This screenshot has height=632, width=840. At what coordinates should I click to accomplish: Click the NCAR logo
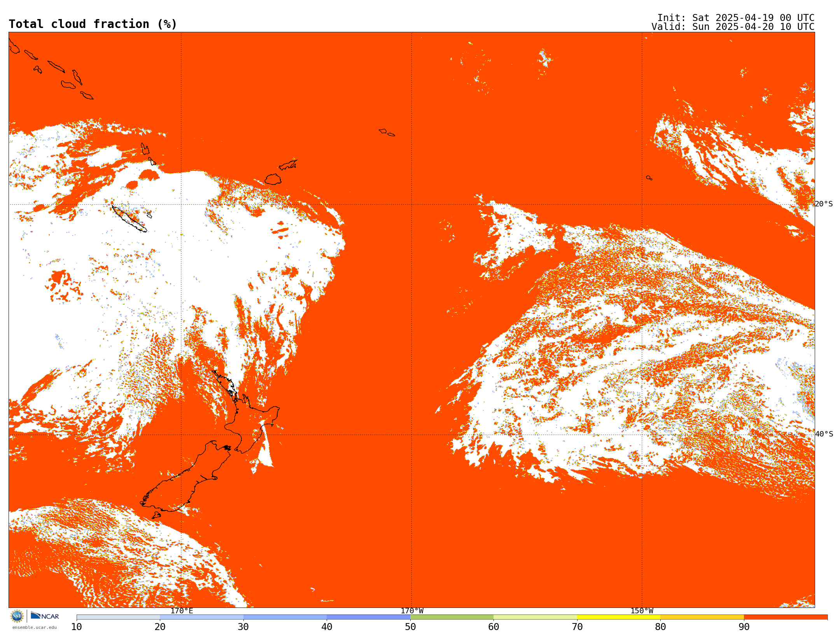(45, 616)
